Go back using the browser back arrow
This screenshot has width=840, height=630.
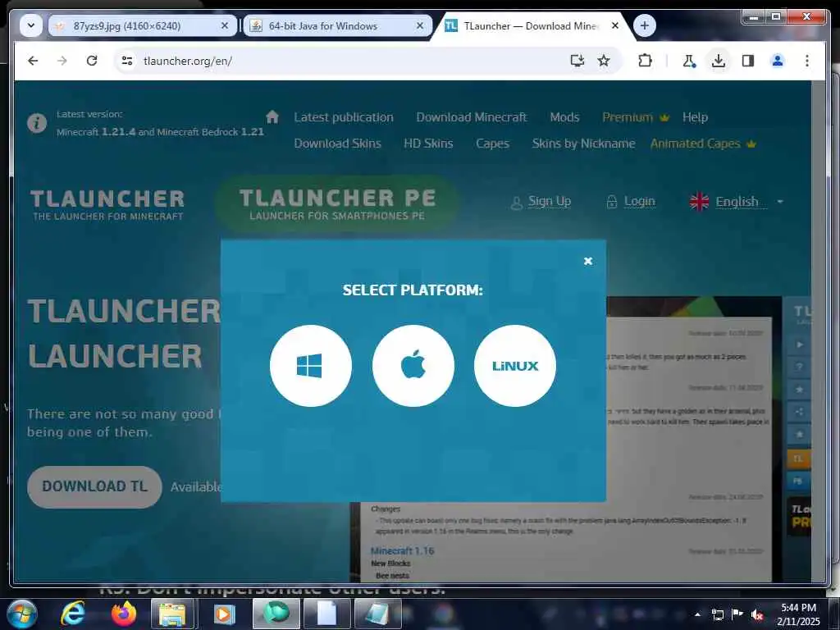pos(33,61)
